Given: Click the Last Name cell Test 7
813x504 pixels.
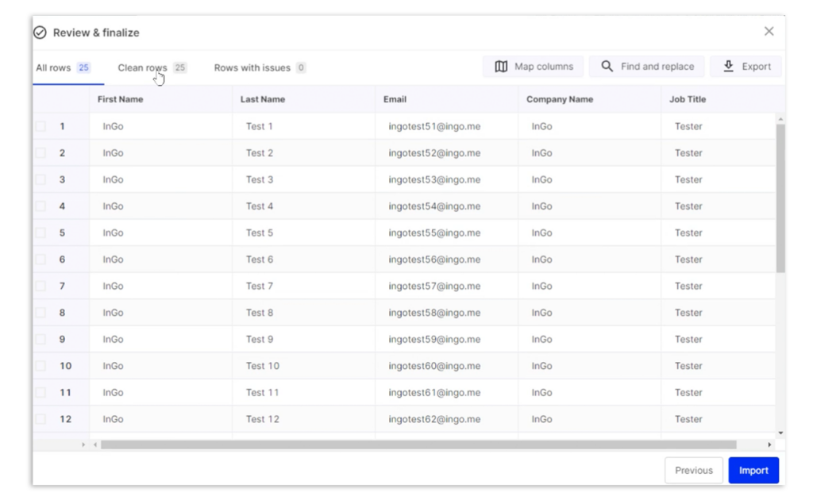Looking at the screenshot, I should 304,286.
